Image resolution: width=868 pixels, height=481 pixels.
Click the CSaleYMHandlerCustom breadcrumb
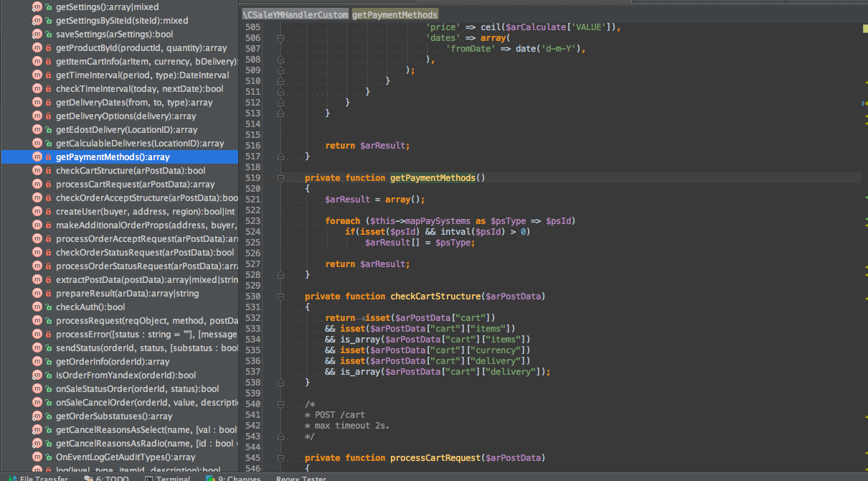295,14
